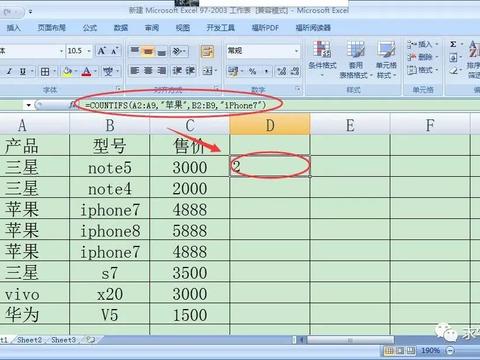
Task: Expand the font color dropdown arrow
Action: tap(95, 71)
